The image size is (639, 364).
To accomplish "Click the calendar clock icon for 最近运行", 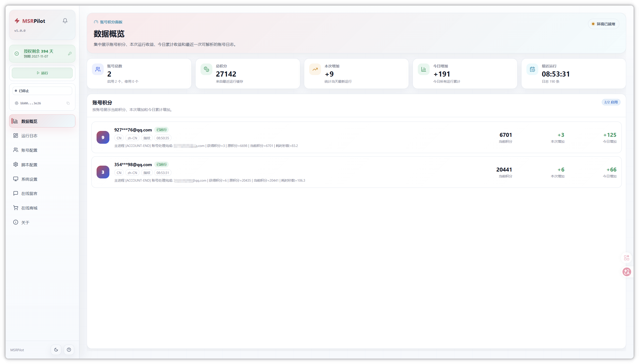I will pos(532,69).
